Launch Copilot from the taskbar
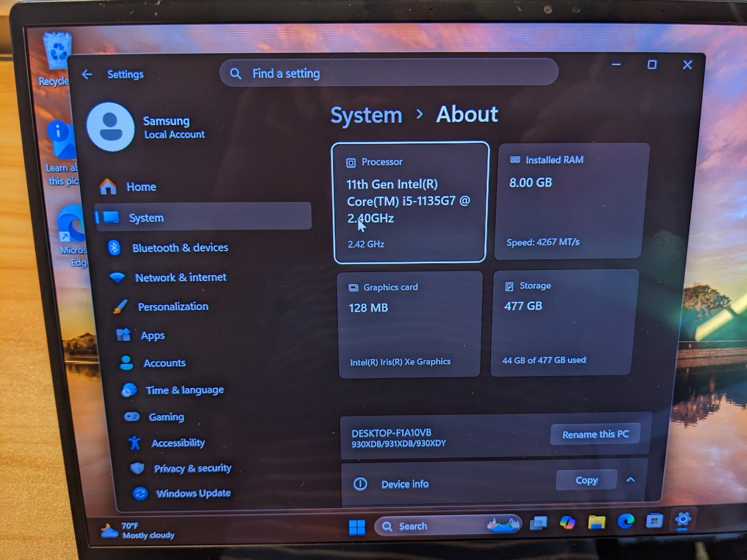 pyautogui.click(x=567, y=523)
